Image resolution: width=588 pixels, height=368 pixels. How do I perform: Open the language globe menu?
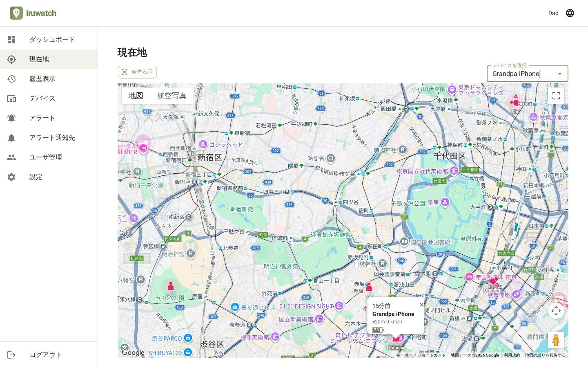pyautogui.click(x=570, y=13)
